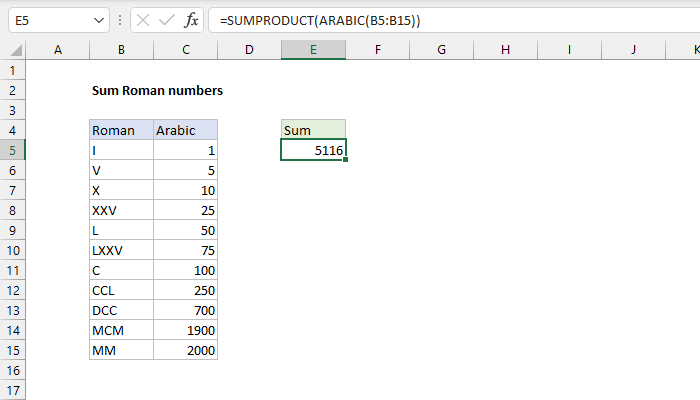Click the 'Arabic' header cell

pyautogui.click(x=186, y=130)
